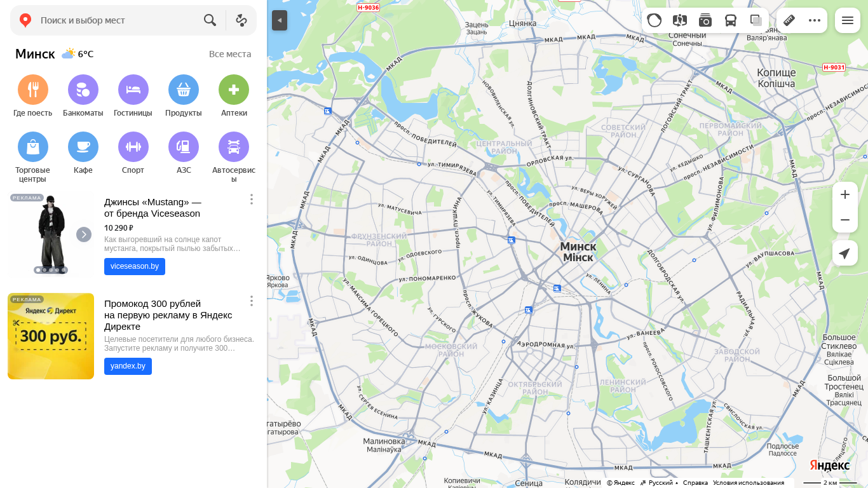This screenshot has height=488, width=868.
Task: Open the route builder icon in search bar
Action: coord(241,20)
